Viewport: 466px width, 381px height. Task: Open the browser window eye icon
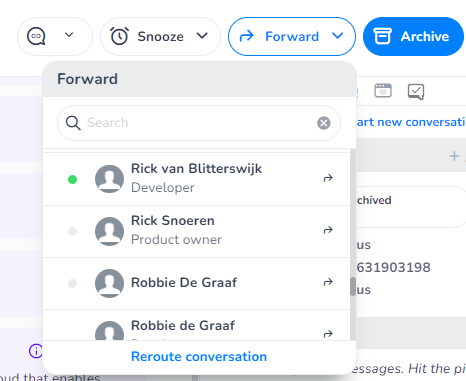383,91
